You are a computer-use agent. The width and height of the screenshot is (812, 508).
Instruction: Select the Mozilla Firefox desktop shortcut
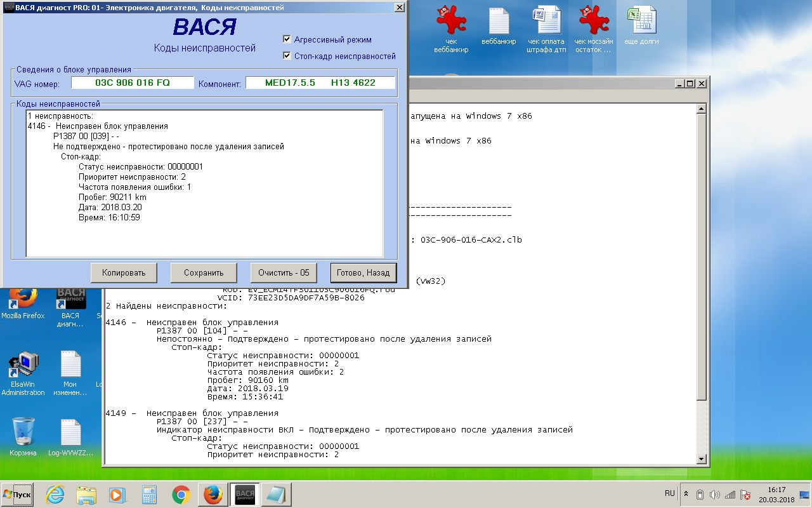[23, 304]
